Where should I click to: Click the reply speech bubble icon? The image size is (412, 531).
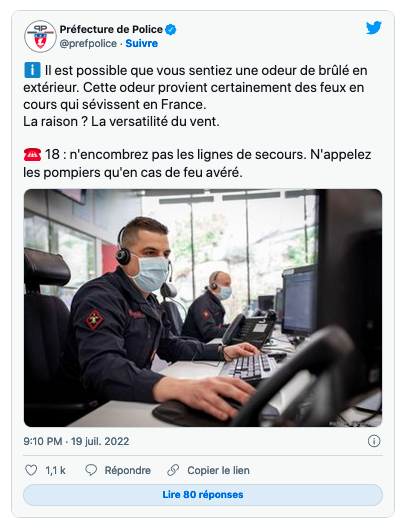(x=91, y=470)
